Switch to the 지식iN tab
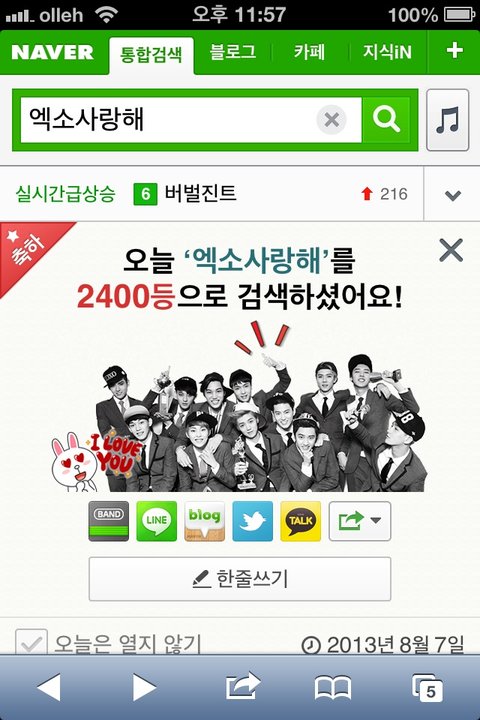The height and width of the screenshot is (720, 480). pos(387,51)
